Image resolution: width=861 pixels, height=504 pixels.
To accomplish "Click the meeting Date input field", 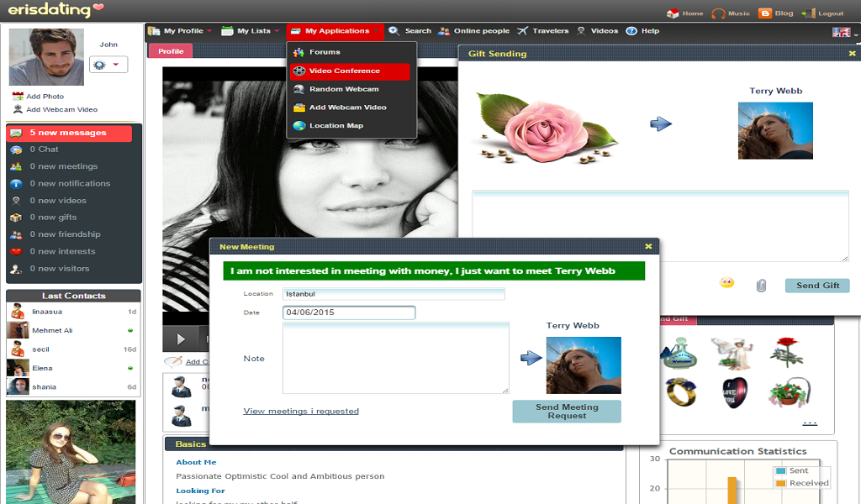I will click(349, 312).
